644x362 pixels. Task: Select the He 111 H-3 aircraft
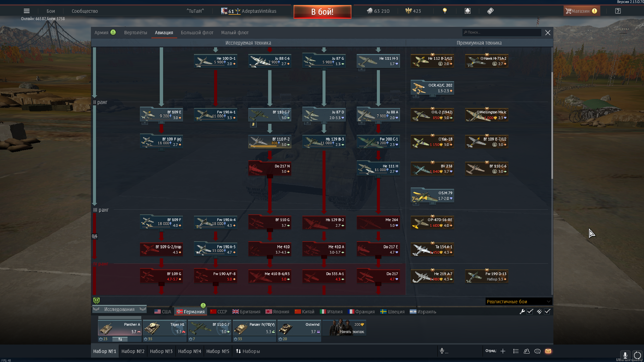[378, 61]
